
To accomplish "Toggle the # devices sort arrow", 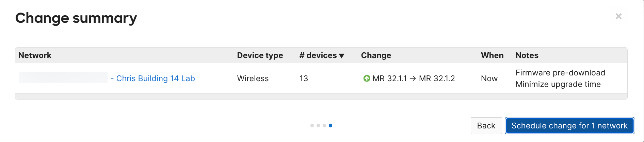I will 342,56.
